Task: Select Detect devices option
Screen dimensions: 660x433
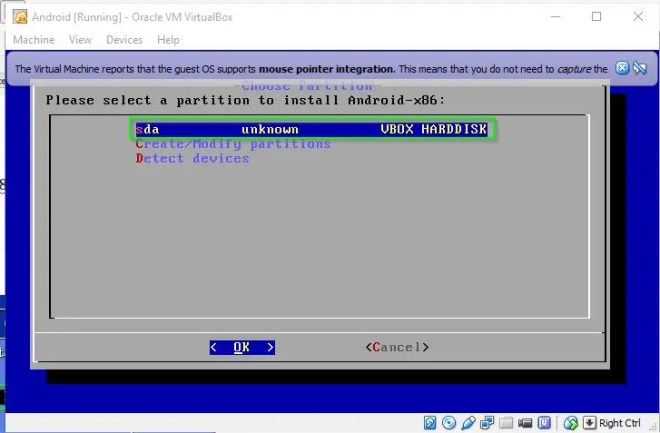Action: coord(192,158)
